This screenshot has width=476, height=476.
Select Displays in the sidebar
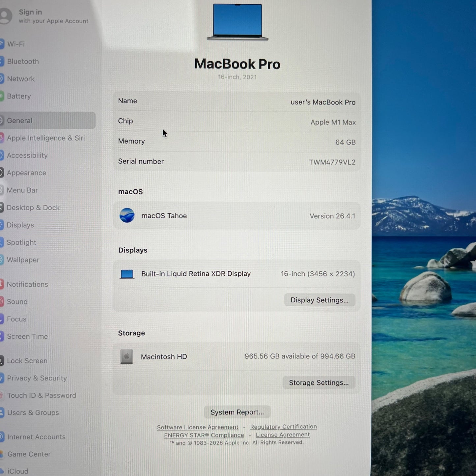[x=20, y=225]
